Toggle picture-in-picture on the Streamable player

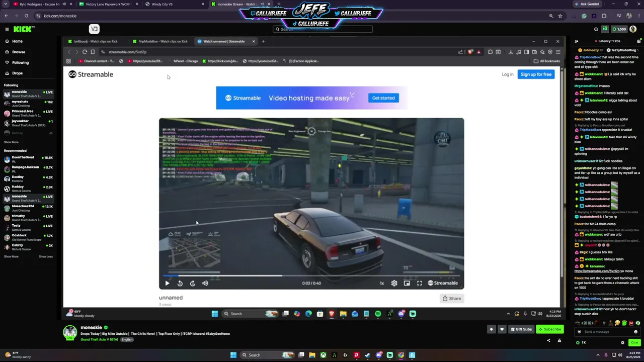407,283
